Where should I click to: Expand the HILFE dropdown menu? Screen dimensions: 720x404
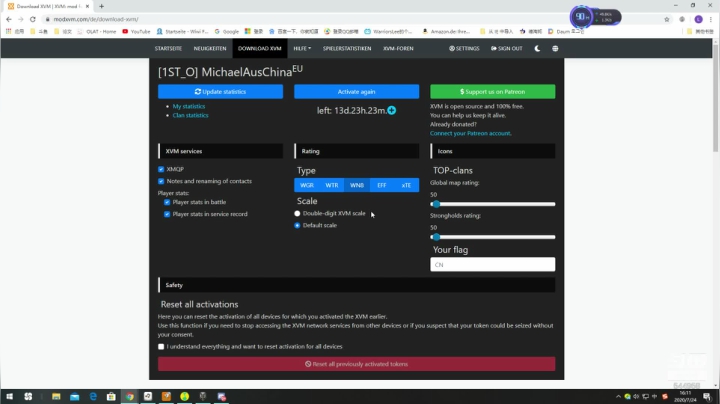(x=302, y=48)
